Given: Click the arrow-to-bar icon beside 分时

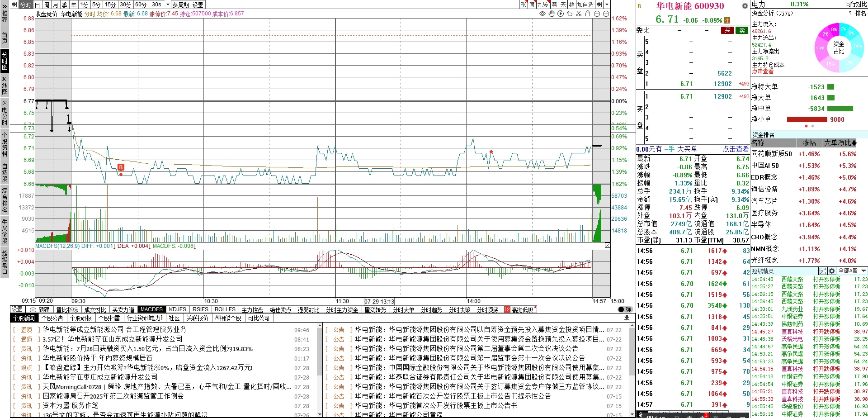Looking at the screenshot, I should tap(14, 5).
